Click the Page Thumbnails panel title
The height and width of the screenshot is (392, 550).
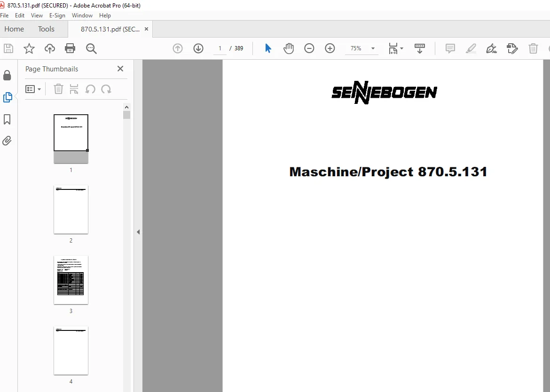(x=52, y=69)
